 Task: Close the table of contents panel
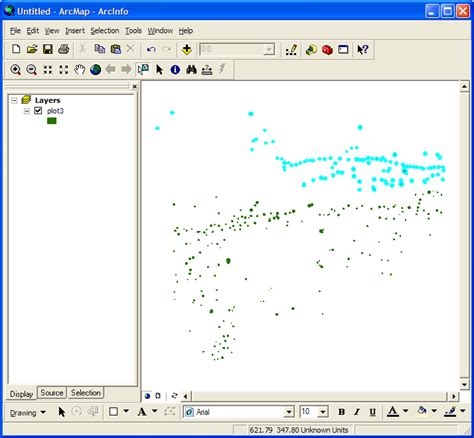tap(134, 87)
